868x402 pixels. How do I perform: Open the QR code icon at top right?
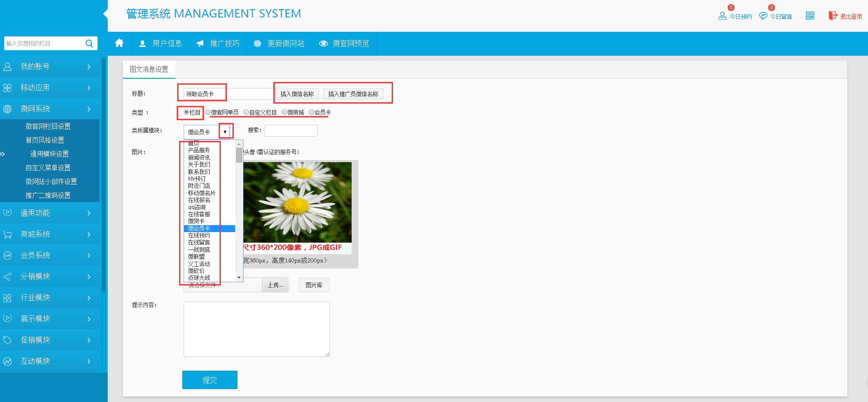tap(810, 16)
